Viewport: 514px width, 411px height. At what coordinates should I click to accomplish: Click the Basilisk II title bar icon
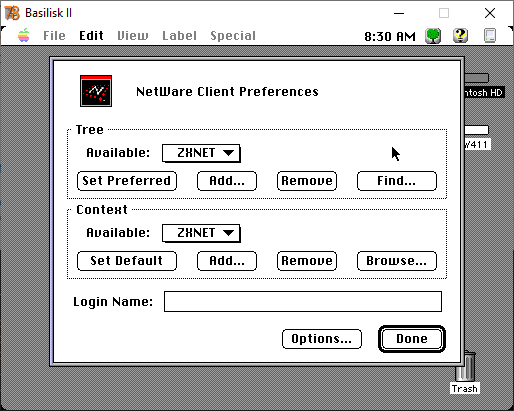pos(12,13)
